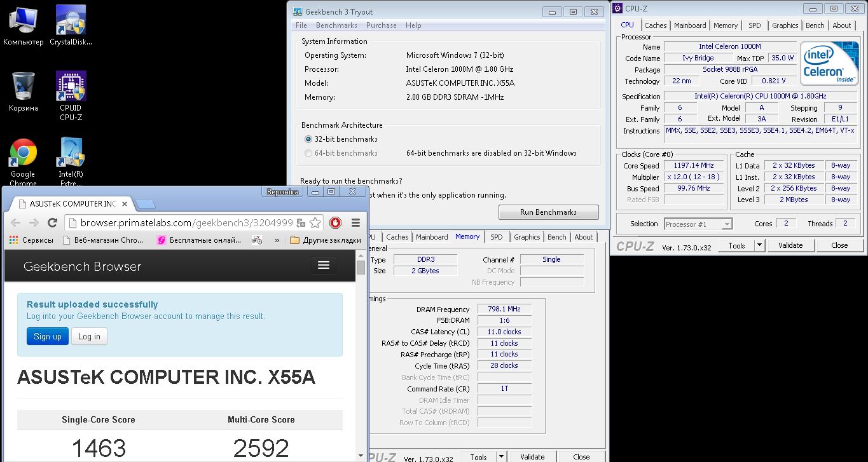Switch to the SPD tab in lower CPU-Z
Image resolution: width=868 pixels, height=462 pixels.
point(496,237)
